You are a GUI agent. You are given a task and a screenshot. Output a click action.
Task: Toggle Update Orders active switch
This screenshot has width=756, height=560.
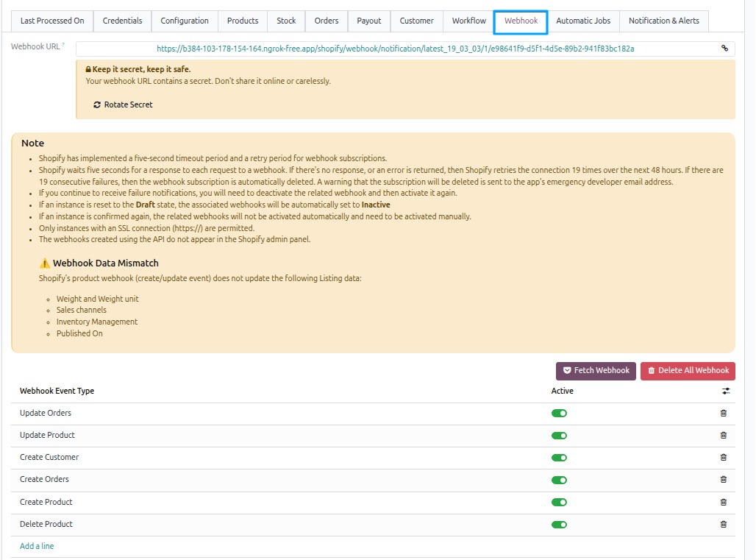[559, 414]
